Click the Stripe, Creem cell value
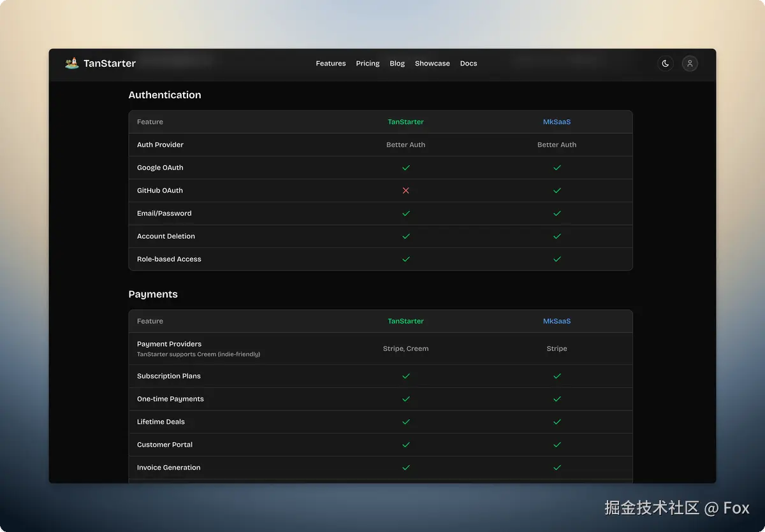765x532 pixels. (405, 349)
